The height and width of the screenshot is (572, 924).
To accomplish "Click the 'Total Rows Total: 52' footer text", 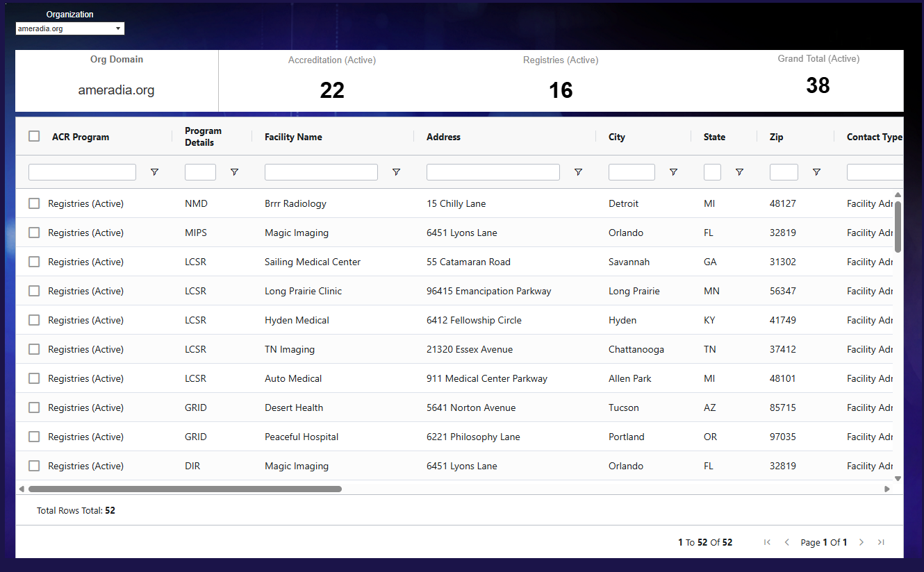I will click(76, 510).
